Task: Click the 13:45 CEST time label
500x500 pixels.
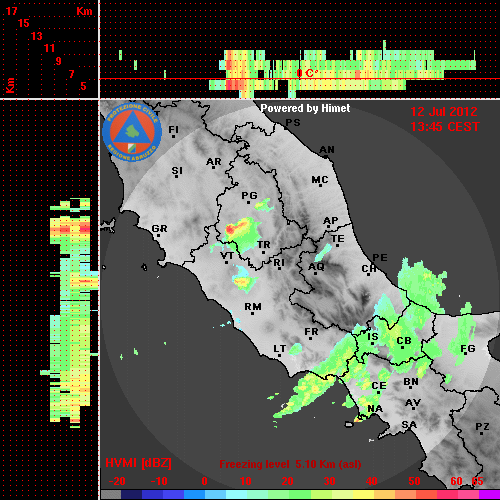Action: 445,127
